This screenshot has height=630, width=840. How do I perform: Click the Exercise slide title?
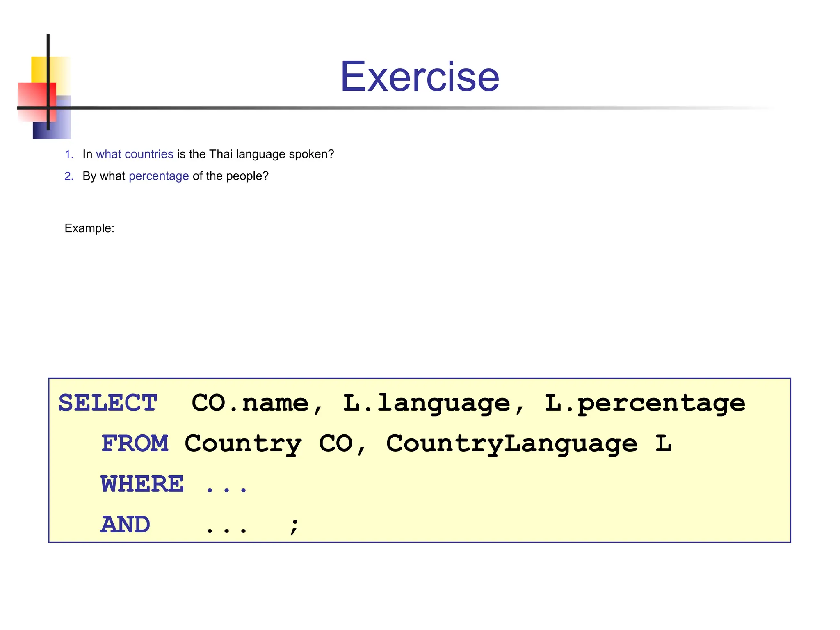(x=420, y=77)
